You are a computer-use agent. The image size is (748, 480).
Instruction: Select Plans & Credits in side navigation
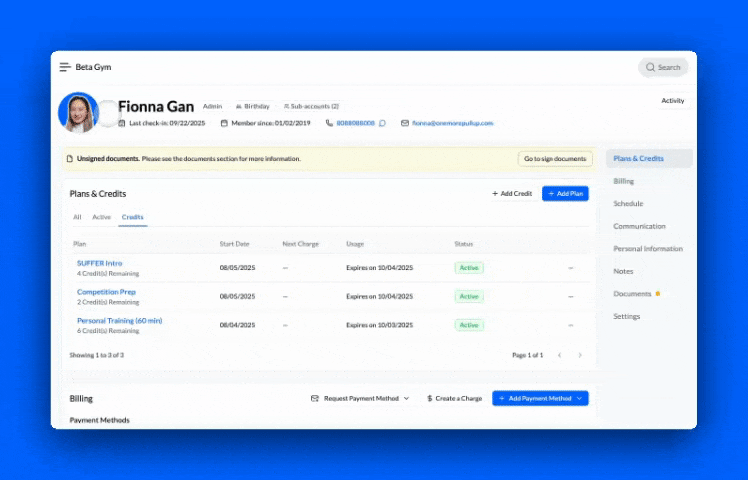649,158
